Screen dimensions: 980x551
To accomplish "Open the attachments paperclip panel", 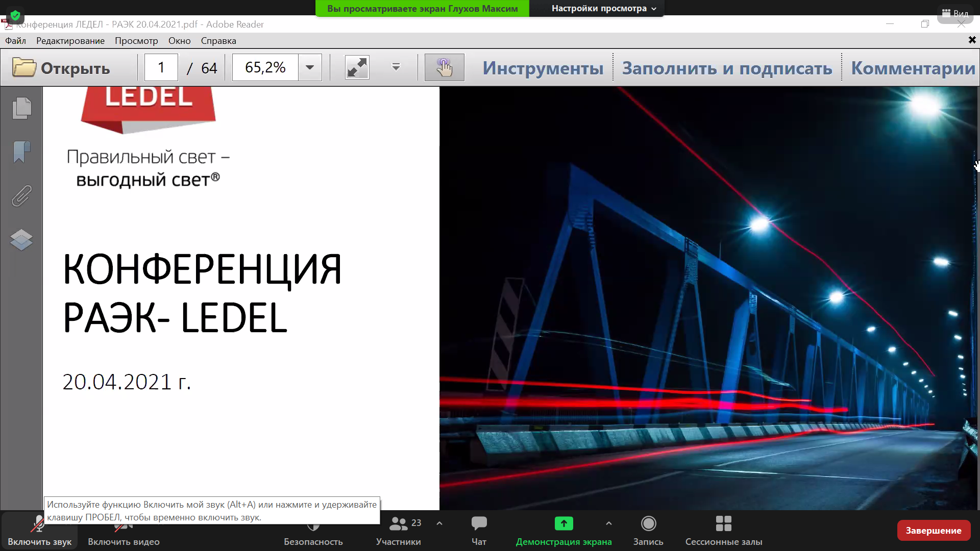I will pos(21,196).
